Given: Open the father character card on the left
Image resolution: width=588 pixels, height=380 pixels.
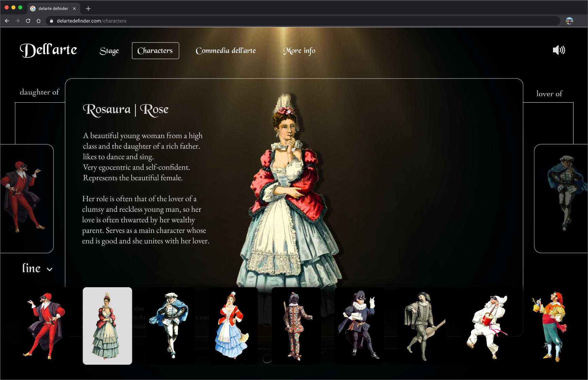Looking at the screenshot, I should click(27, 198).
